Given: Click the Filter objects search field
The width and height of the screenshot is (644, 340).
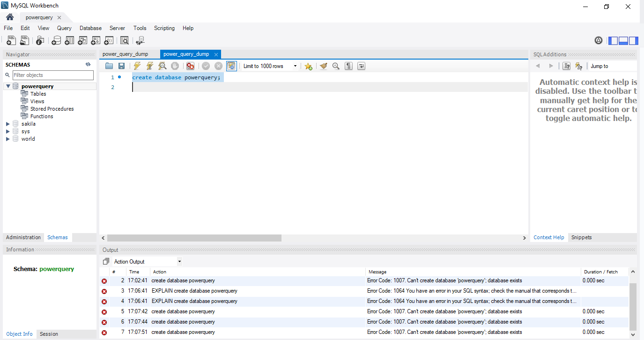Looking at the screenshot, I should [53, 75].
